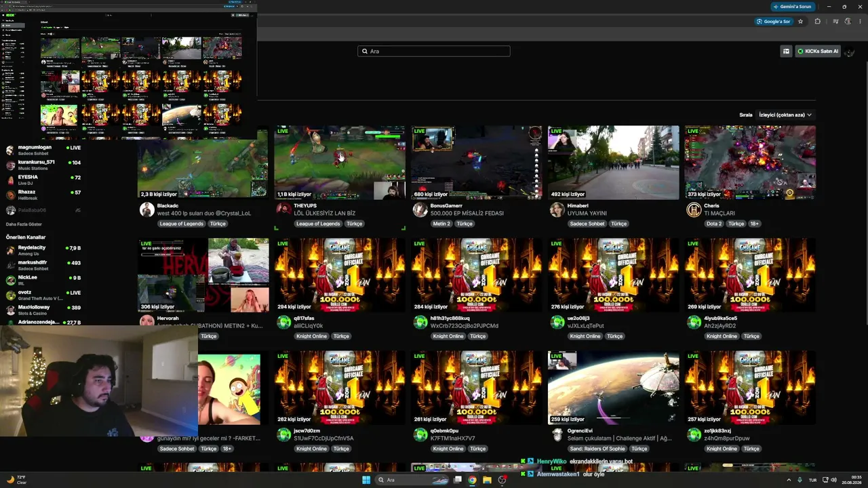Open the İzleyici (çoktan aza) sort dropdown

click(785, 115)
